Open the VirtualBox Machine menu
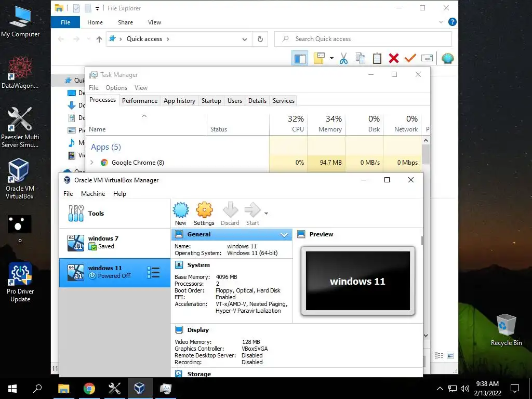The image size is (532, 399). [93, 193]
